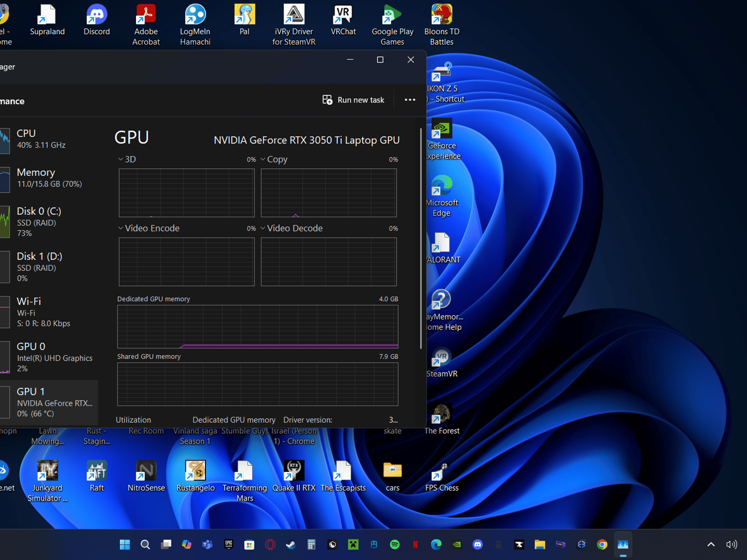Select Bloons TD Battles desktop icon
747x560 pixels.
coord(442,25)
